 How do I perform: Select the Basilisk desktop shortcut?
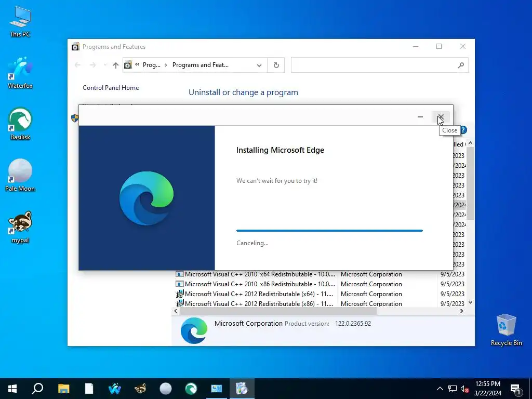click(x=20, y=124)
